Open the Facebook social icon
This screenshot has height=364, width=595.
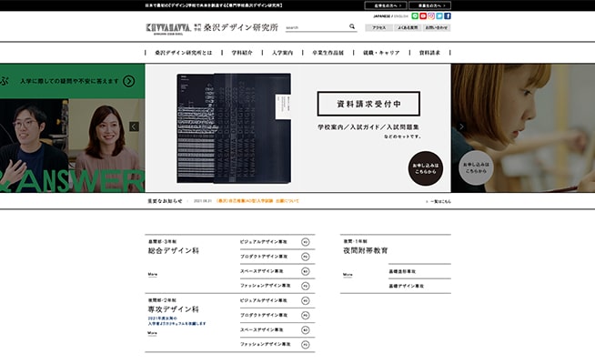click(x=448, y=16)
